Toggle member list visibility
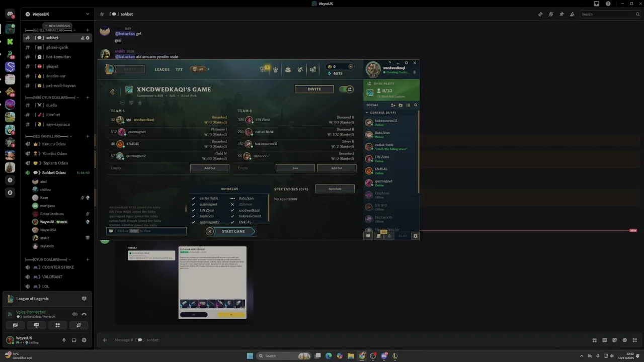This screenshot has width=644, height=362. click(x=572, y=14)
